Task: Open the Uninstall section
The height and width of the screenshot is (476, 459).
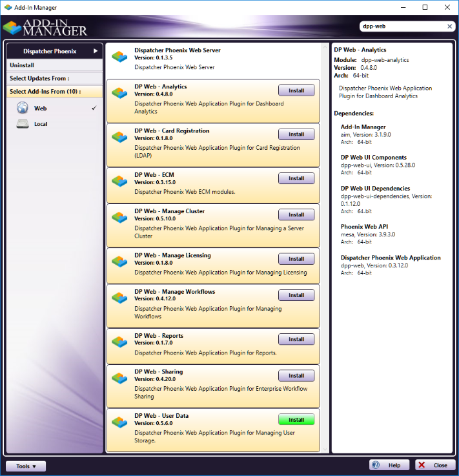Action: 55,65
